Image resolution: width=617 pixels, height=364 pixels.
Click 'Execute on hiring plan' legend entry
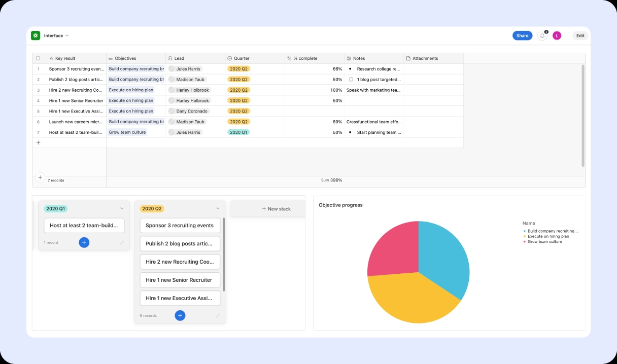coord(546,236)
